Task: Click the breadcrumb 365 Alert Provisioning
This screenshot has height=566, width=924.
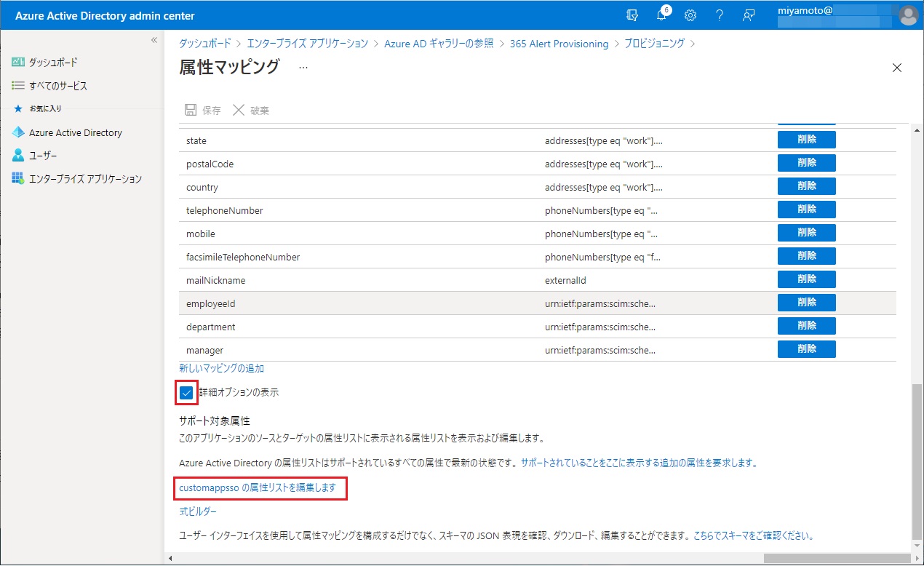Action: click(559, 44)
